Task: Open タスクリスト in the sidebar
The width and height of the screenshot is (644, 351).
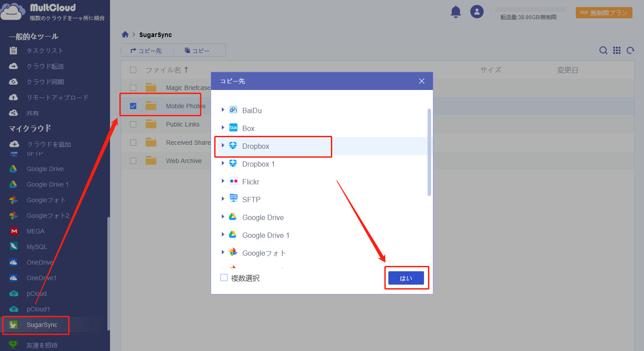Action: pos(45,51)
